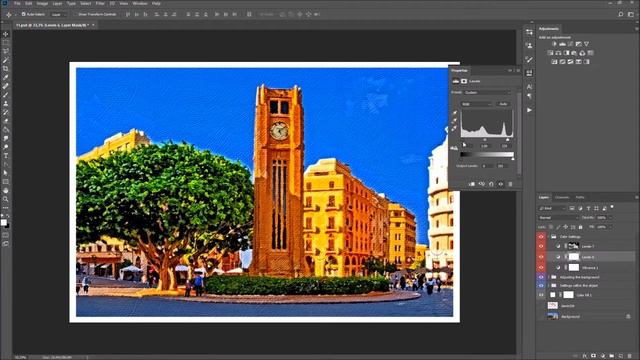Hide the Adjusting the background group

pos(541,277)
